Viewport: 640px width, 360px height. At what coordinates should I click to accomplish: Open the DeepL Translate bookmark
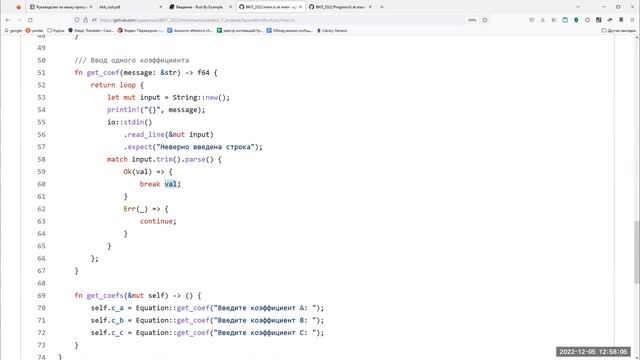[x=91, y=31]
